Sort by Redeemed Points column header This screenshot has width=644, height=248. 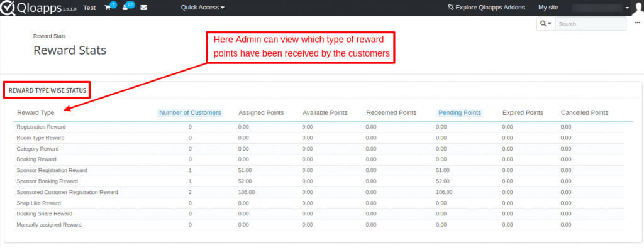click(x=391, y=113)
